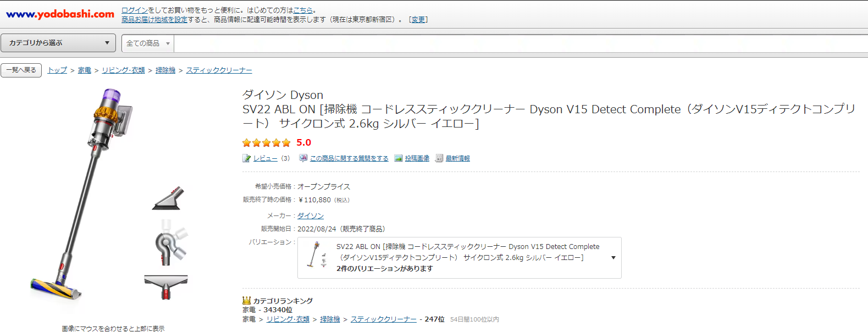
Task: Click the オープンプライス text
Action: (324, 187)
